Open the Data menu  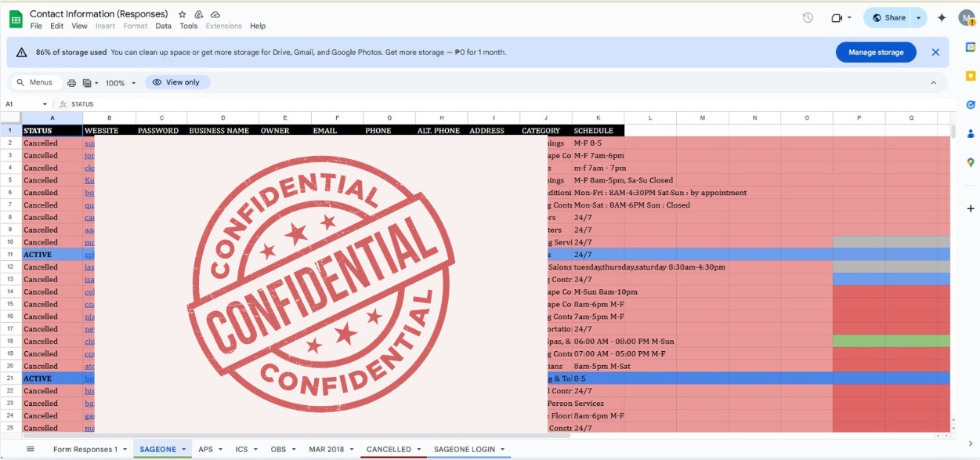pos(163,26)
